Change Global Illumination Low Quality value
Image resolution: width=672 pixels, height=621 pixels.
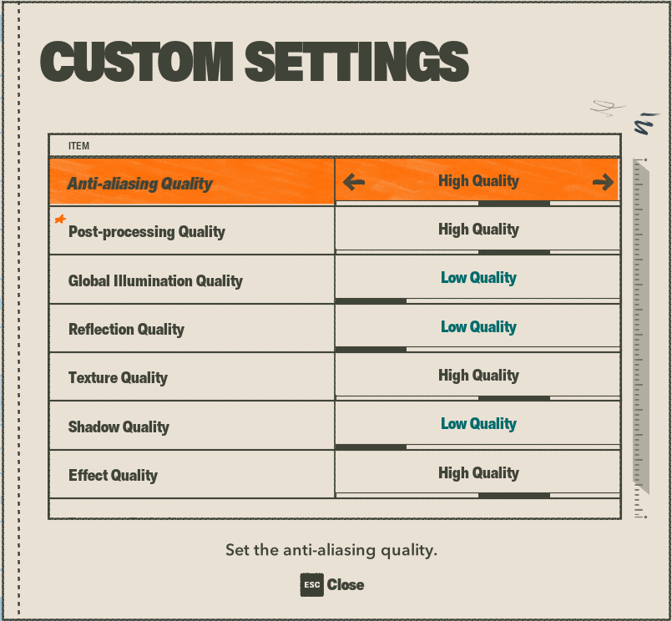coord(477,278)
